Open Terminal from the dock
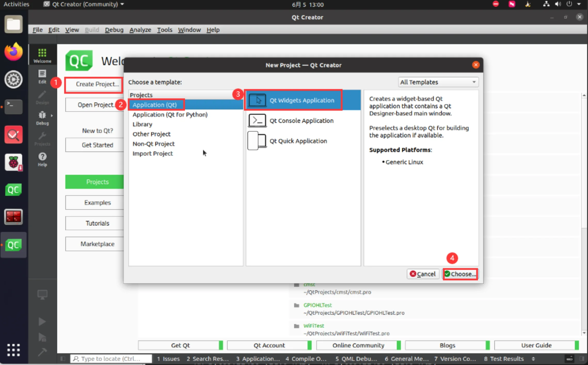 [13, 107]
